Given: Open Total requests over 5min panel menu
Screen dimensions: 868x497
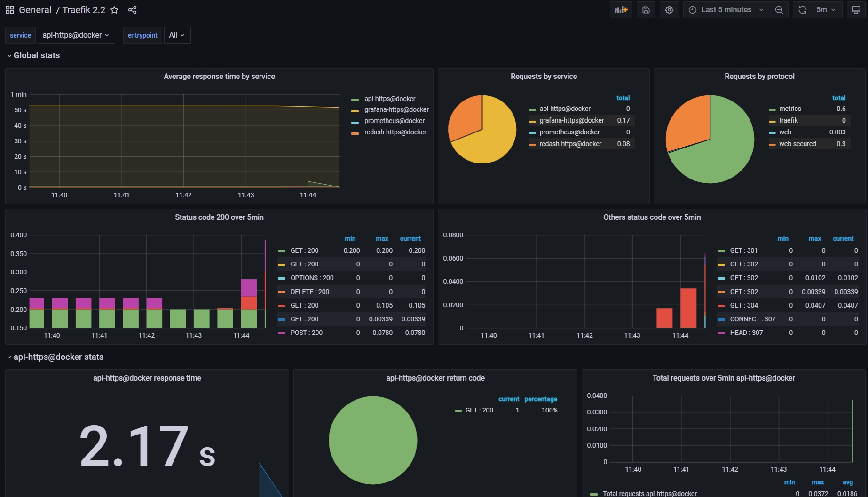Looking at the screenshot, I should pyautogui.click(x=723, y=378).
